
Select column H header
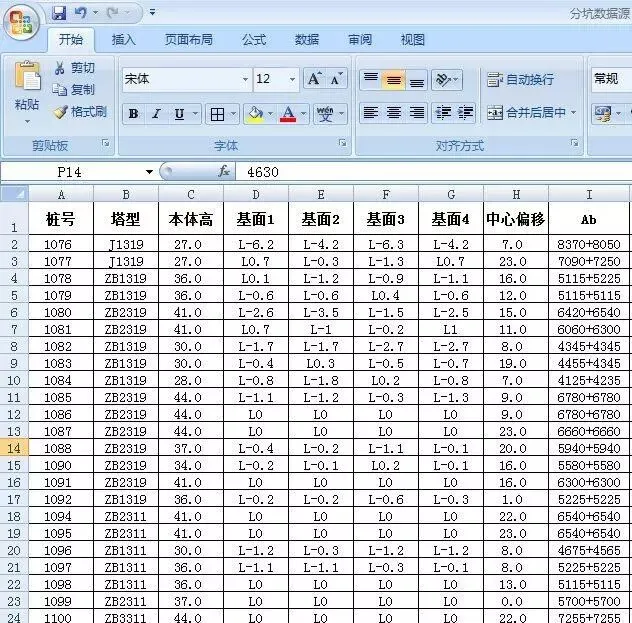coord(516,195)
